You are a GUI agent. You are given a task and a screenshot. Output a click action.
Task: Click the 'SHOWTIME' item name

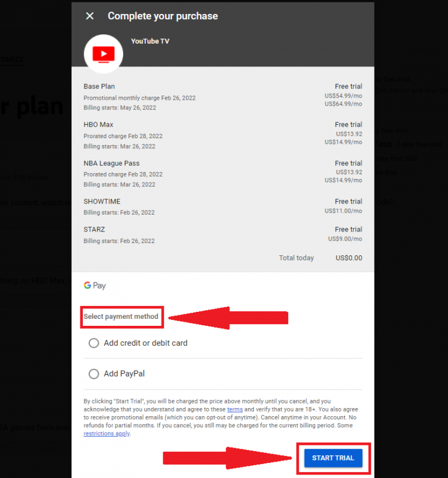pyautogui.click(x=102, y=202)
